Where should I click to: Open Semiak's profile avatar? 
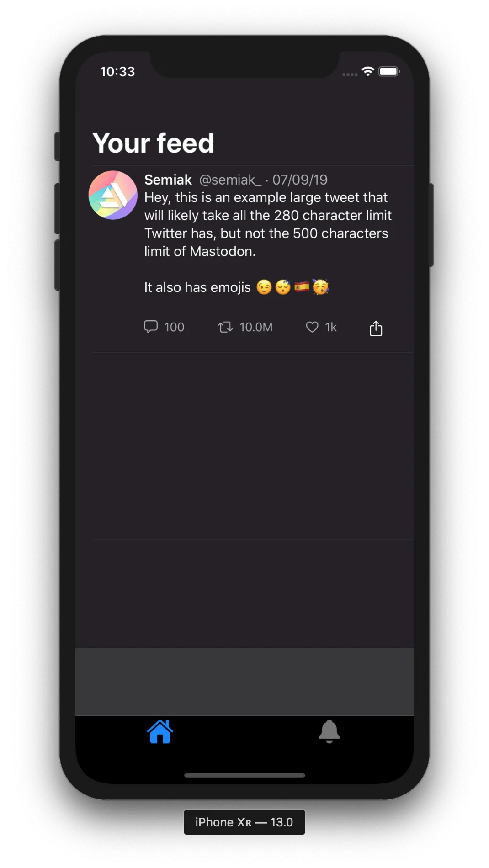113,195
